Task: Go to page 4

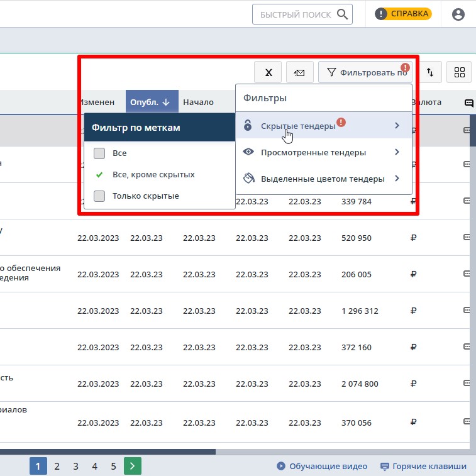Action: pos(94,466)
